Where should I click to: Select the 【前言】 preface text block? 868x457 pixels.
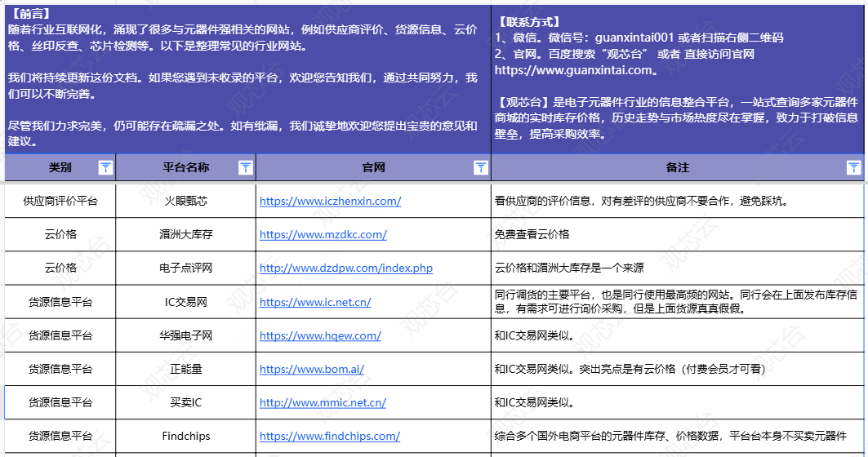pos(247,78)
